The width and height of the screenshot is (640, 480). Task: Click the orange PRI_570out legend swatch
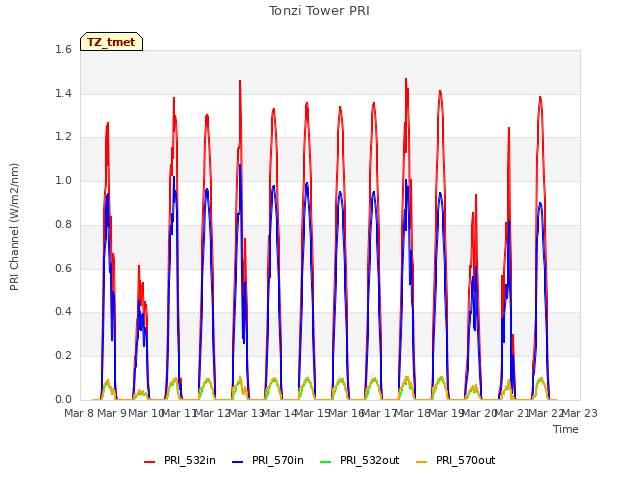point(422,462)
